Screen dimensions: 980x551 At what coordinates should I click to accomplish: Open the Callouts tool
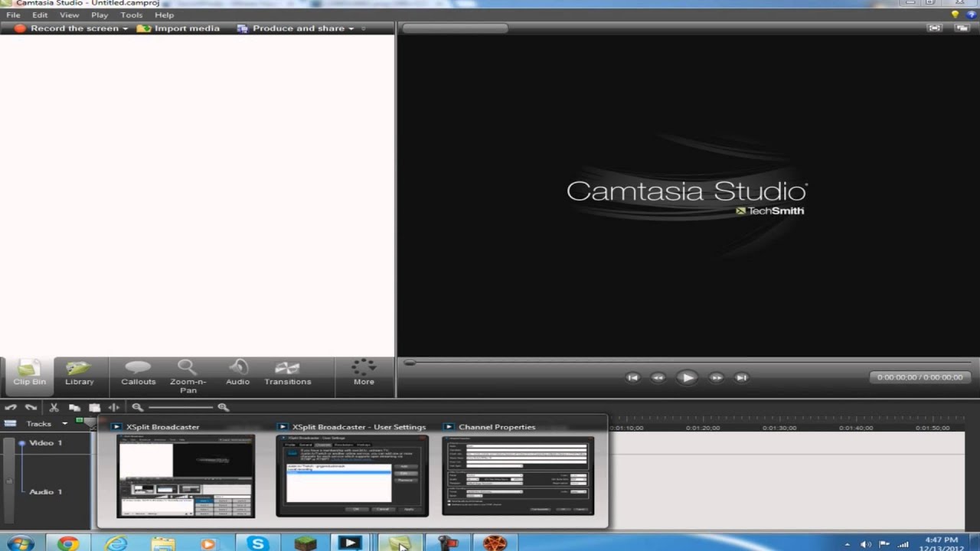click(x=138, y=374)
